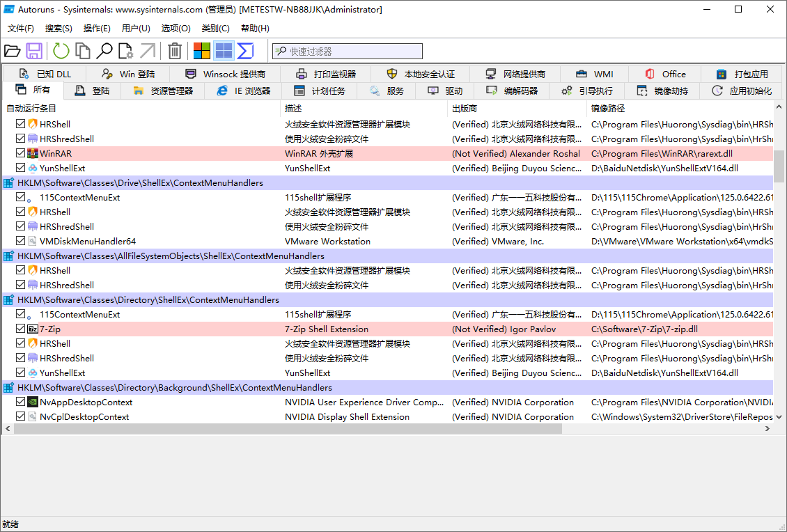This screenshot has height=532, width=787.
Task: Switch to the Office tab
Action: (x=666, y=75)
